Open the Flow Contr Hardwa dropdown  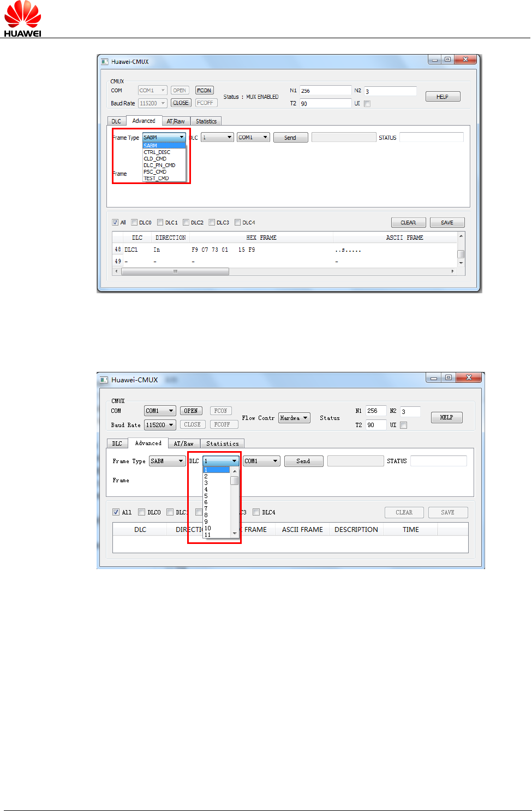(295, 418)
